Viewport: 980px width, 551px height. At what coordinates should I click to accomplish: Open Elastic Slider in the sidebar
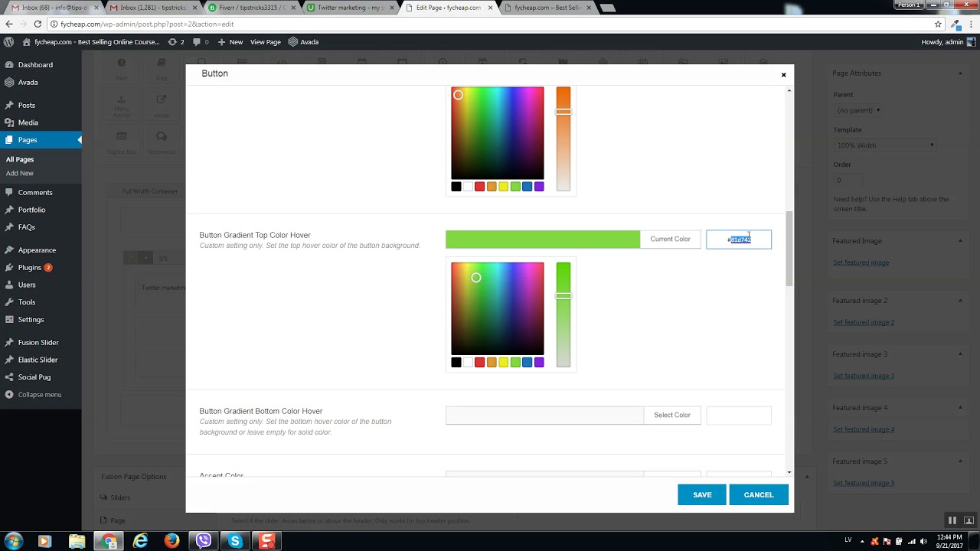coord(38,360)
